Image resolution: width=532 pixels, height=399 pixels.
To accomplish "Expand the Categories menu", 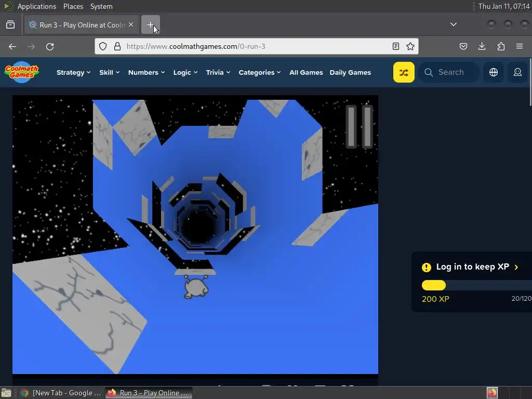I will (x=260, y=72).
